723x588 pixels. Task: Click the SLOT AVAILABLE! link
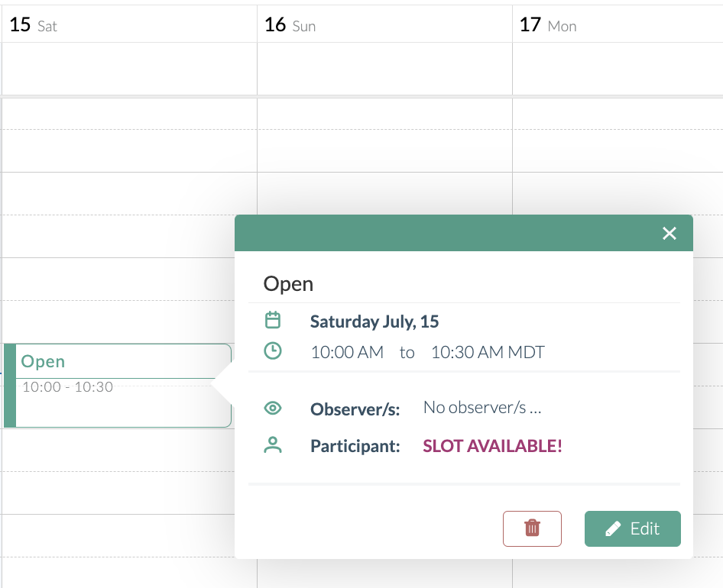point(491,446)
